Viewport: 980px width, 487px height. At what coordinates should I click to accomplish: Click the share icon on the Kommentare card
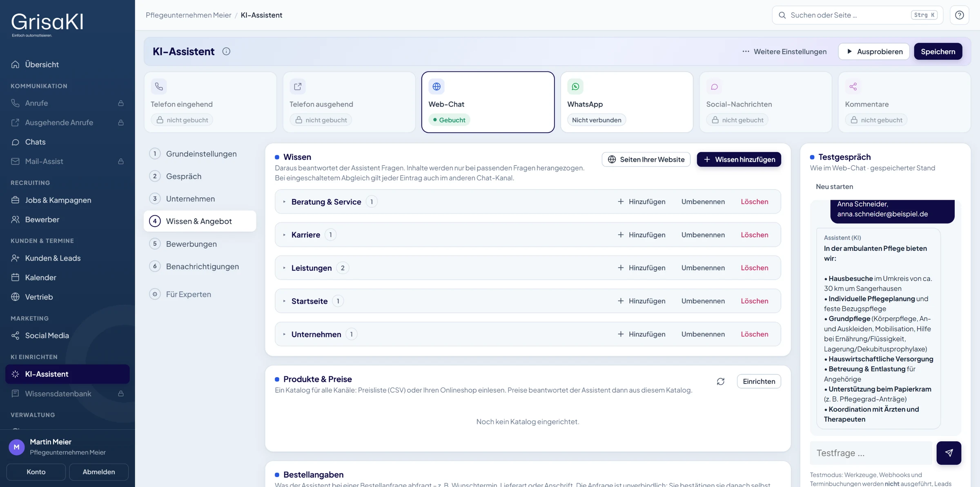click(x=853, y=87)
